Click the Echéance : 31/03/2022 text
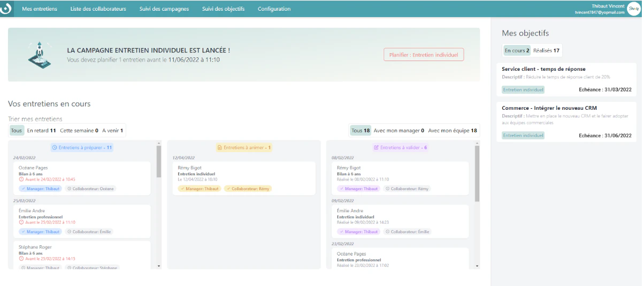Image resolution: width=644 pixels, height=286 pixels. point(605,90)
